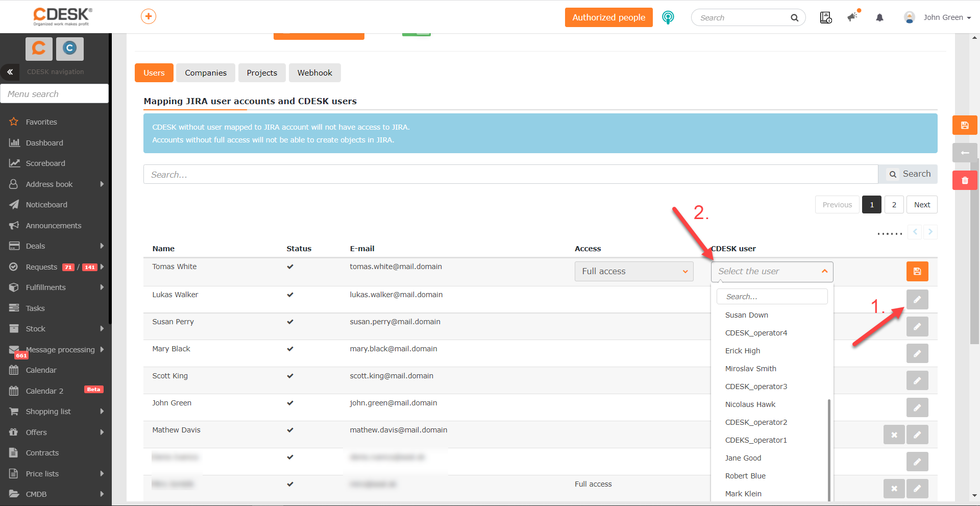Open Calendar 2 beta in sidebar
The width and height of the screenshot is (980, 506).
[x=44, y=391]
